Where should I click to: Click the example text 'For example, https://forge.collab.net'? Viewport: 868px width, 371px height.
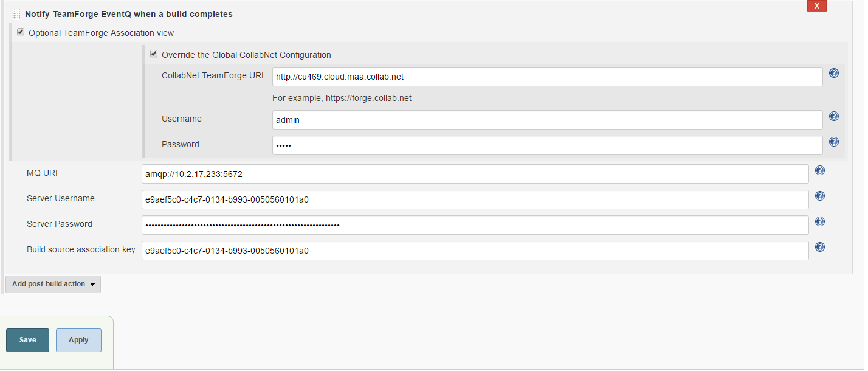(x=342, y=98)
